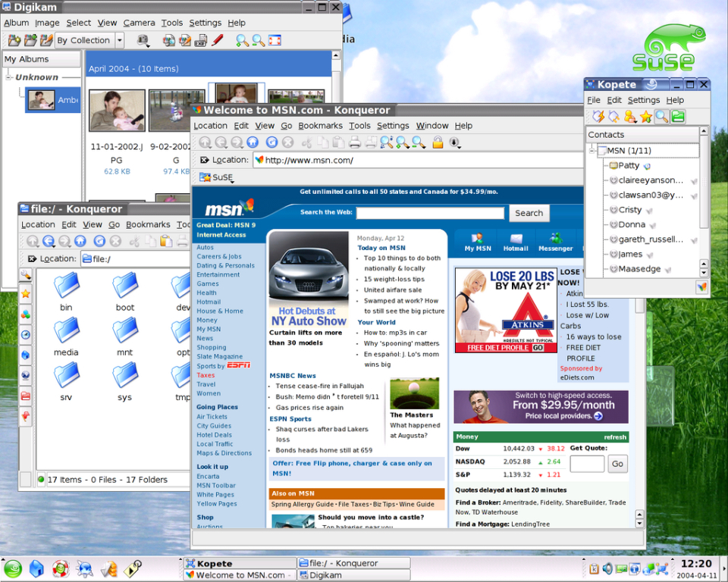Select the media folder in file:/ Konqueror
The image size is (728, 582).
66,337
